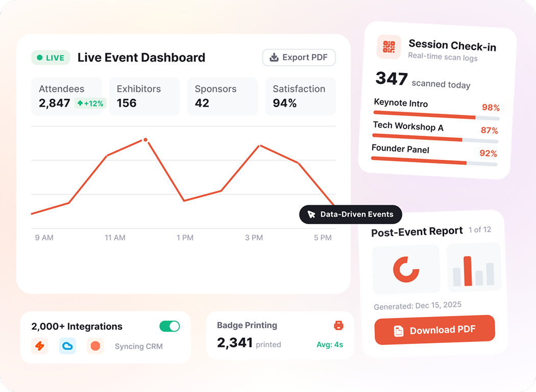The image size is (536, 392).
Task: Click the 1 PM axis label
Action: click(x=185, y=237)
